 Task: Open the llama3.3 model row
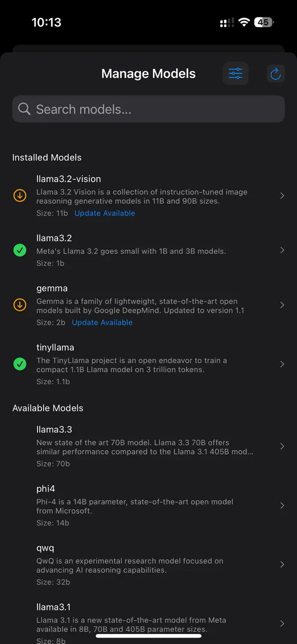(x=148, y=446)
